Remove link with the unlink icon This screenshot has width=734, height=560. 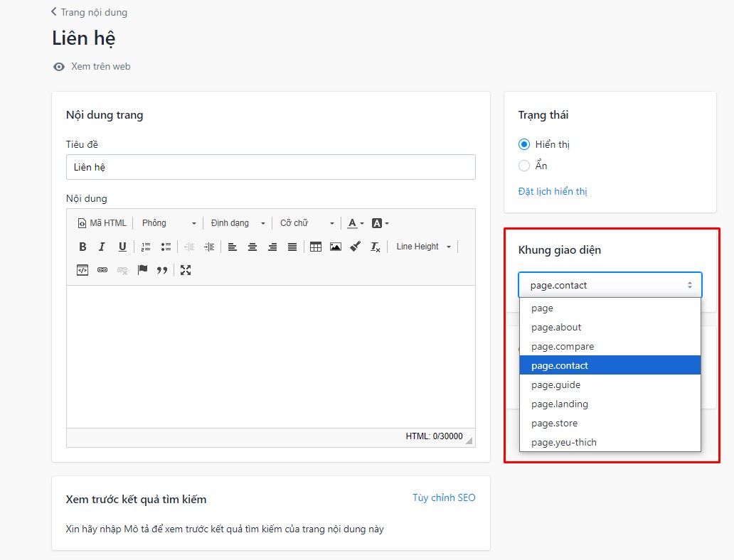pyautogui.click(x=122, y=270)
